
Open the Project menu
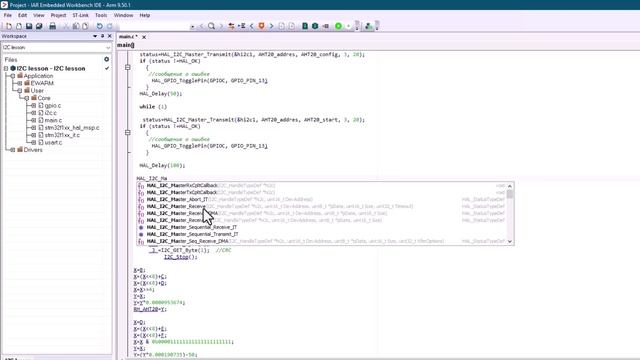tap(58, 15)
